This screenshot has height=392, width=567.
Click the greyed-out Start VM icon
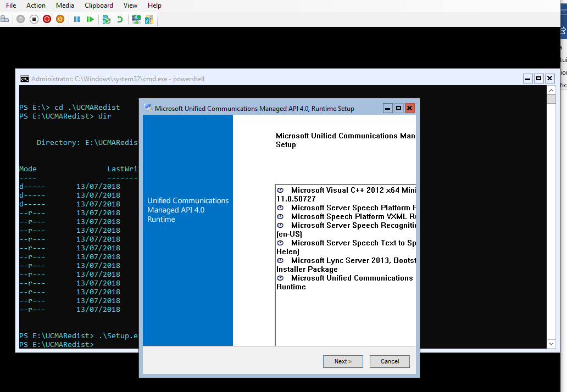tap(21, 19)
